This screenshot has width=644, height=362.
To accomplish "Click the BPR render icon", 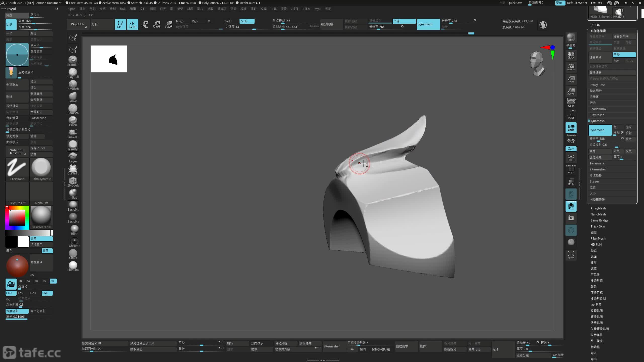I will tap(571, 37).
